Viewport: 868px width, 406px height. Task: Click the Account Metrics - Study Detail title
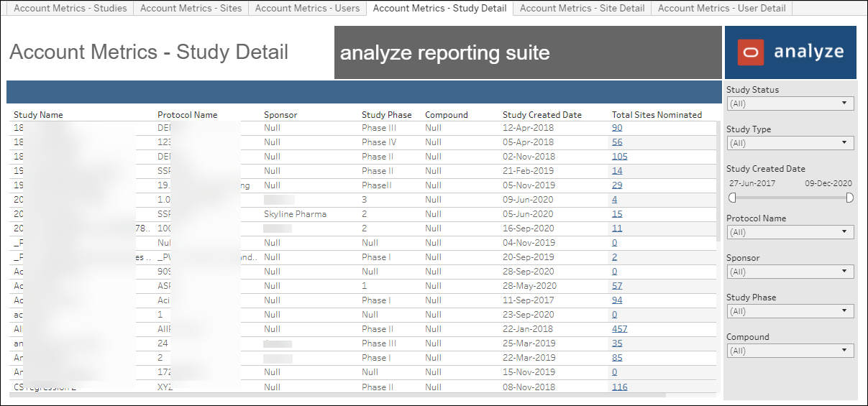tap(149, 52)
